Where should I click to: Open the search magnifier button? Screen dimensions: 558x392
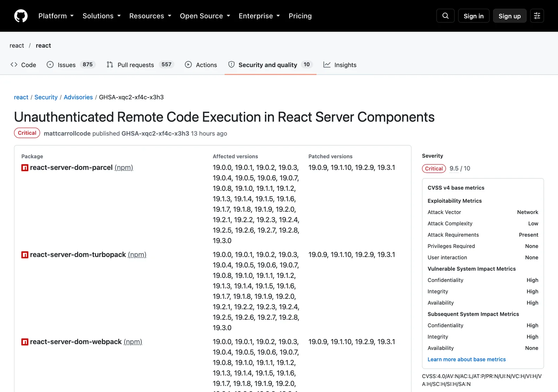[x=445, y=16]
